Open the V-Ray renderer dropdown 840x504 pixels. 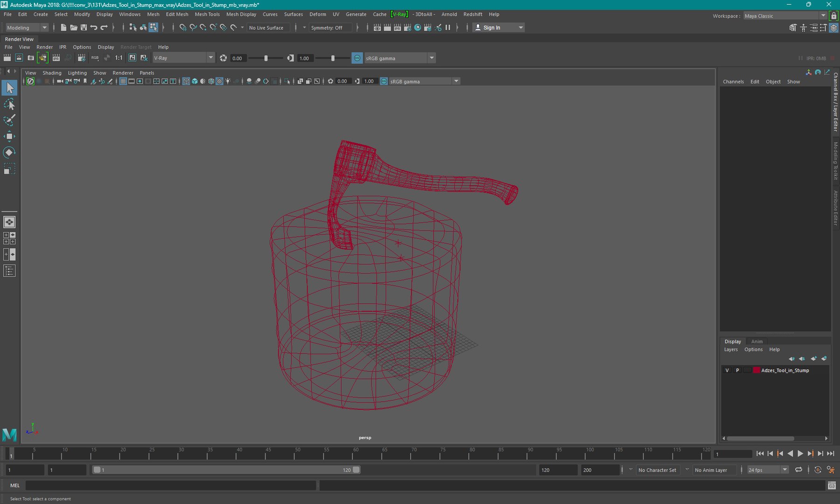coord(183,58)
